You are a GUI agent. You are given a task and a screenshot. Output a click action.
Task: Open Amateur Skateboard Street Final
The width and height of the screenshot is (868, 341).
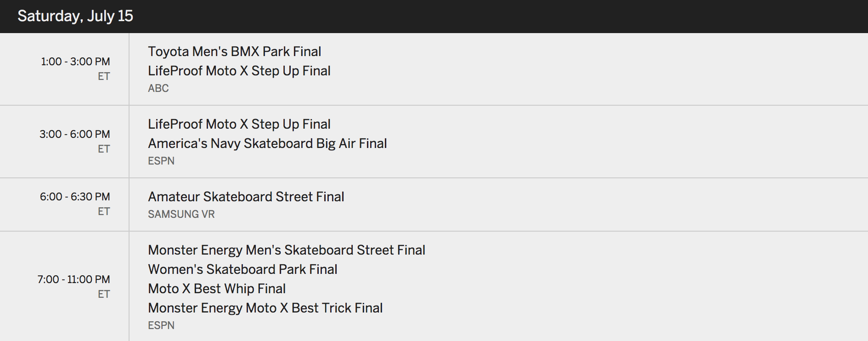click(x=246, y=197)
